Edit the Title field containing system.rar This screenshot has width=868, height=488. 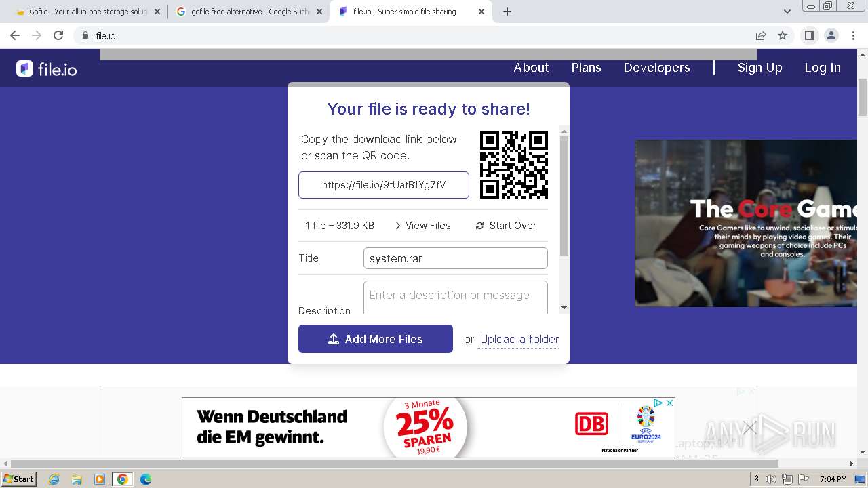(456, 258)
